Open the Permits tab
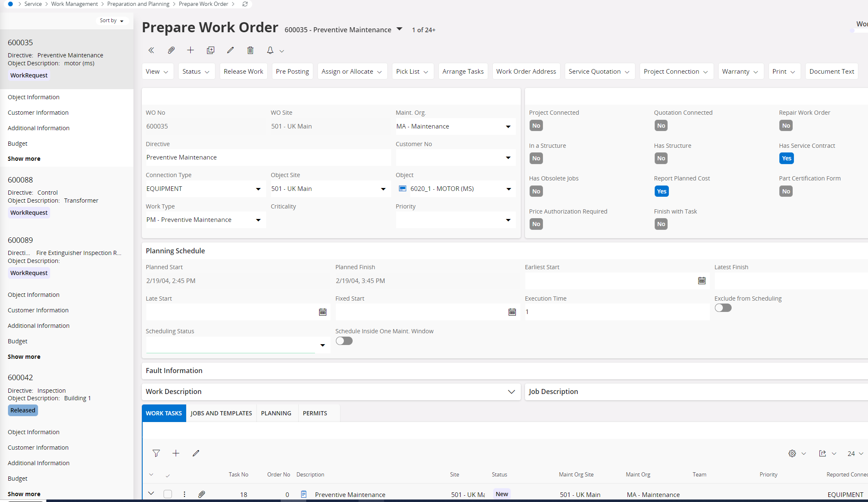 tap(315, 413)
